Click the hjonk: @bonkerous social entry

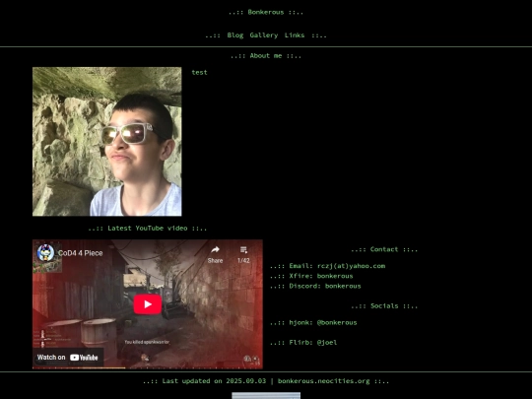(323, 323)
